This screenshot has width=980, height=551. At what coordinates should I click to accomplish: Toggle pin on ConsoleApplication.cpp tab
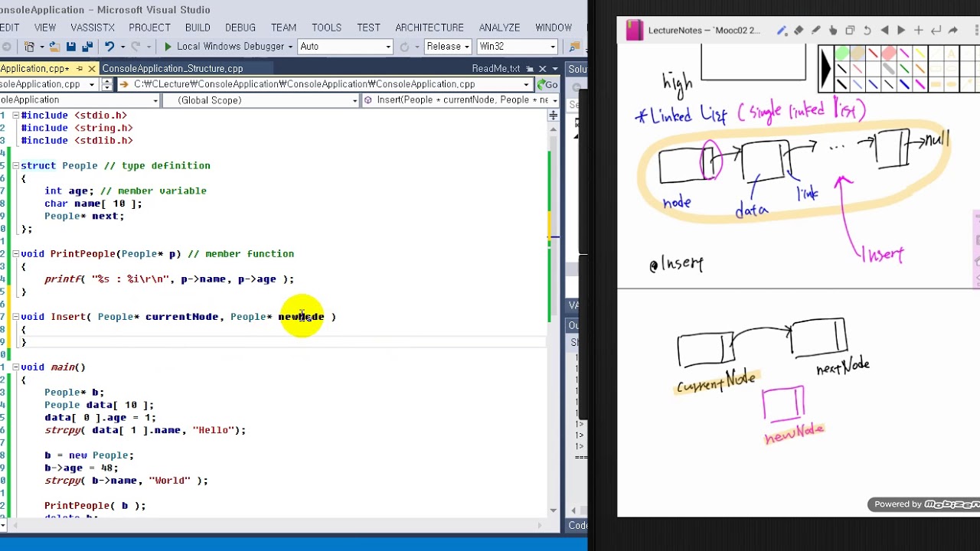[80, 69]
